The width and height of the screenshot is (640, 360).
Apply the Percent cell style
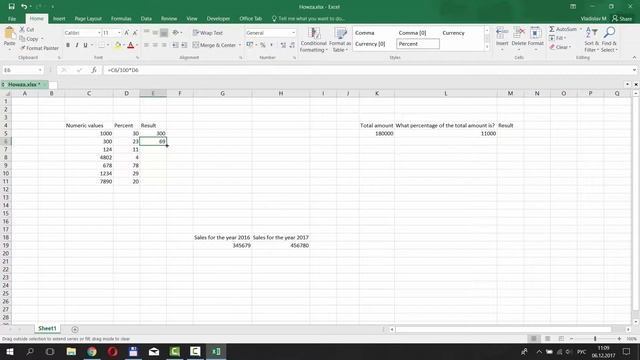[x=418, y=44]
